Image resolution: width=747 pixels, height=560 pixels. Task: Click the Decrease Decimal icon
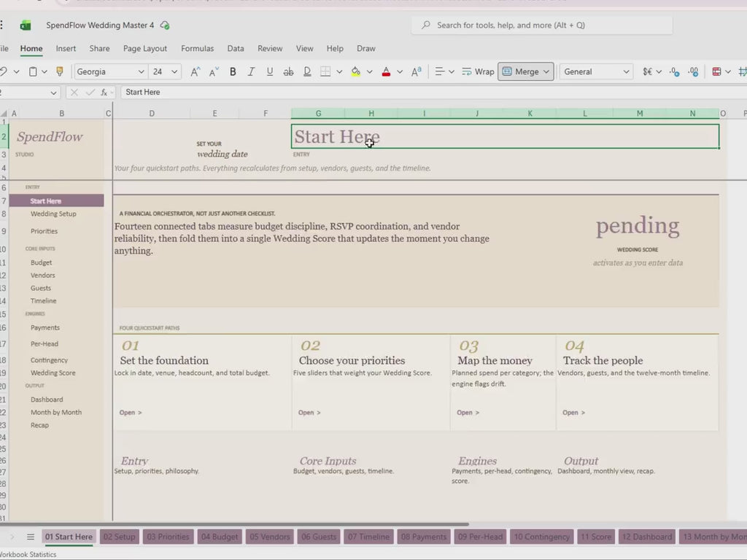click(674, 71)
